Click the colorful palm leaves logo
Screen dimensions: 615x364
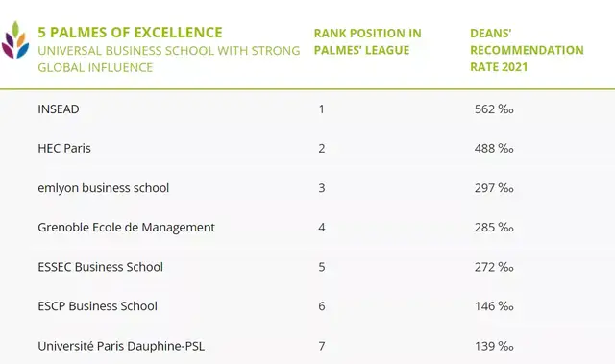[15, 39]
